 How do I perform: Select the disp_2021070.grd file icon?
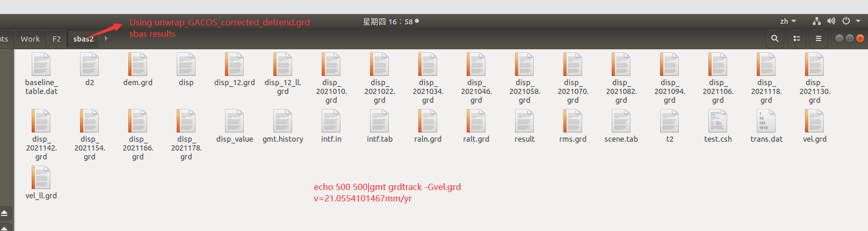coord(573,64)
